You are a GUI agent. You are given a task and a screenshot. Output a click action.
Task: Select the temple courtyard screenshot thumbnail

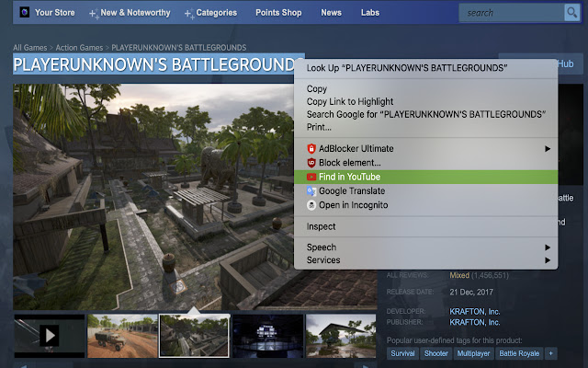(x=194, y=335)
